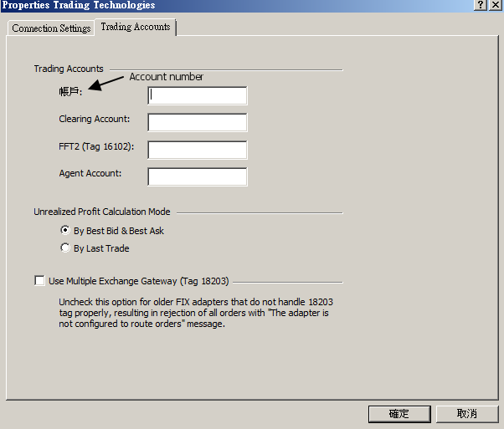The image size is (504, 429).
Task: Click the 帳戶 account number input field
Action: (x=198, y=95)
